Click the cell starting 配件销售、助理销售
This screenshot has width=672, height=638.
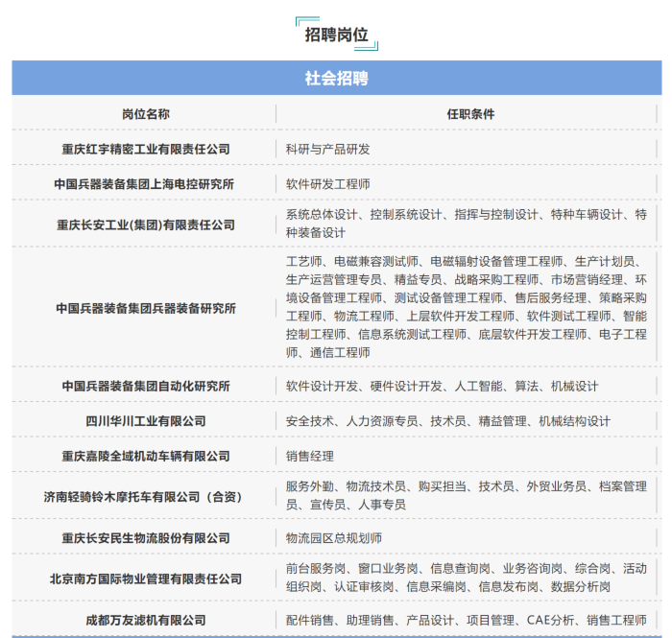[x=467, y=620]
